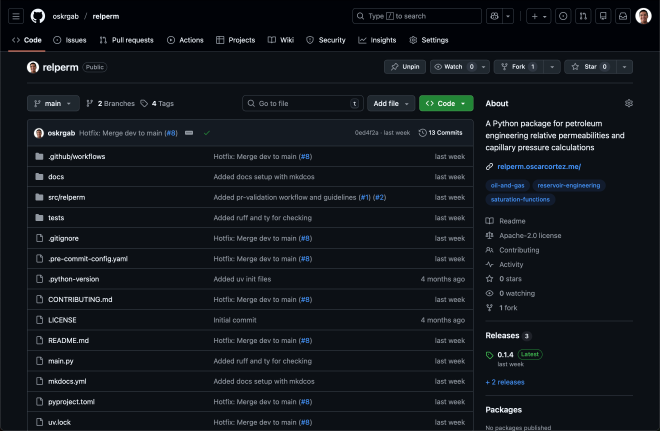
Task: Switch to the Issues tab
Action: tap(70, 40)
